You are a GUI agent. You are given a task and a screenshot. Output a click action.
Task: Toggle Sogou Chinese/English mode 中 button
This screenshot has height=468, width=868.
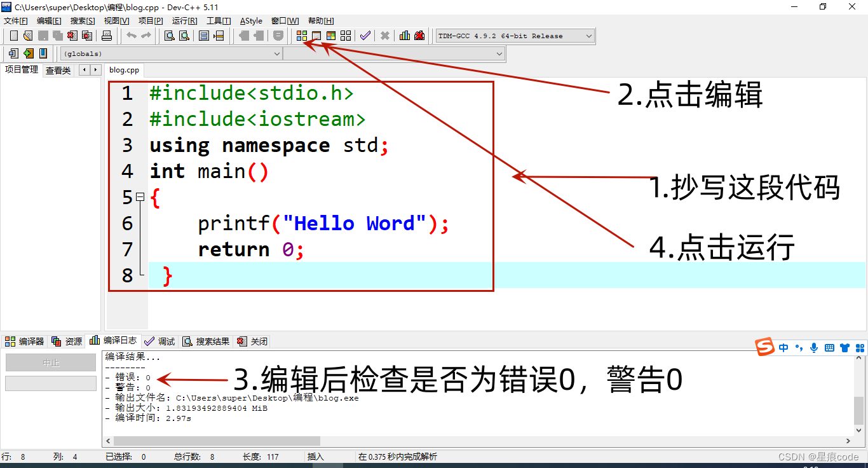point(783,348)
